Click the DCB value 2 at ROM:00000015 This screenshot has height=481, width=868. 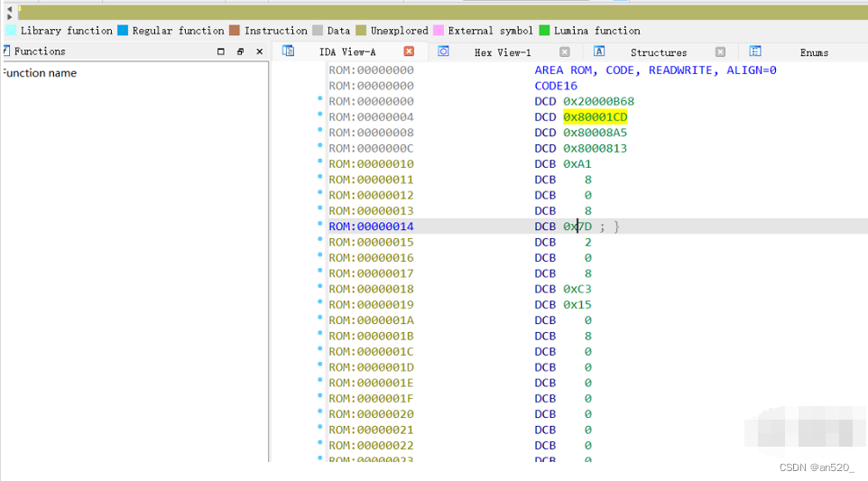[588, 242]
